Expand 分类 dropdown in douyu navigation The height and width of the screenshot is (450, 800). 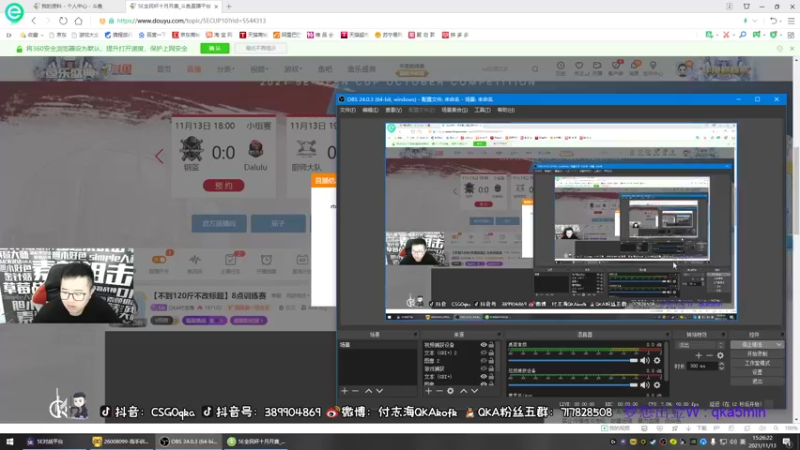225,69
